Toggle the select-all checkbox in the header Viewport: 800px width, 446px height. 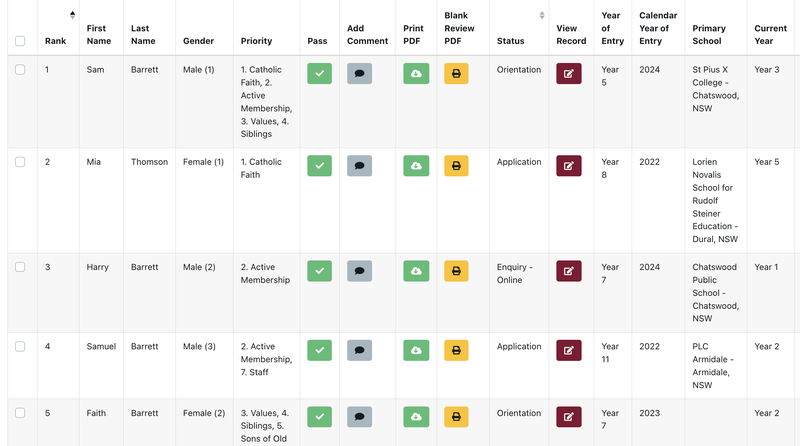[20, 41]
